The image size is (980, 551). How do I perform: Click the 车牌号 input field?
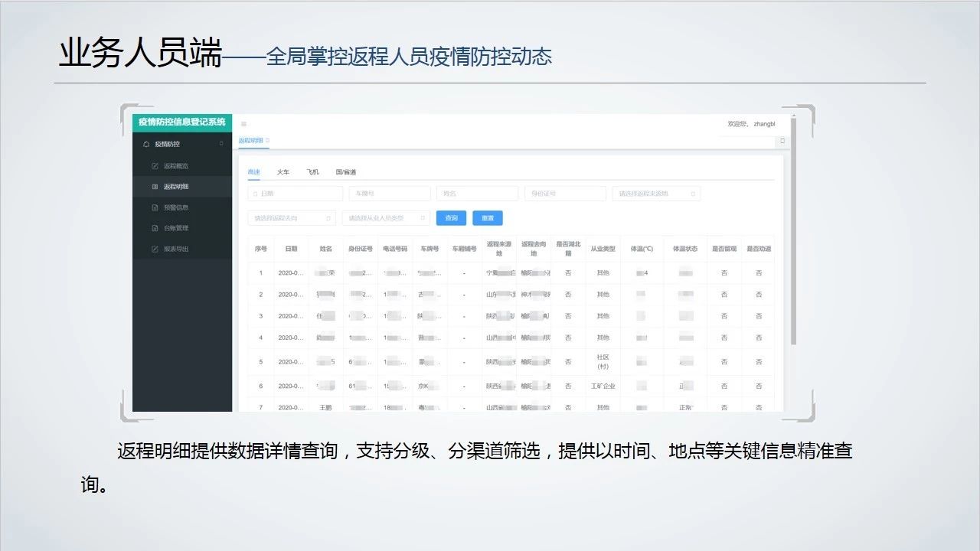389,194
